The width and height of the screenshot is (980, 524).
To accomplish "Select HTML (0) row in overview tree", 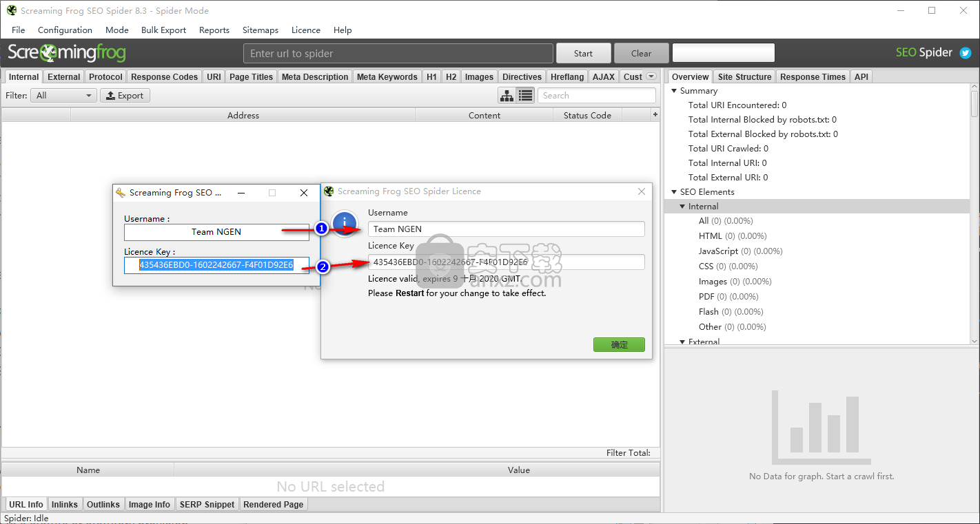I will click(x=817, y=236).
